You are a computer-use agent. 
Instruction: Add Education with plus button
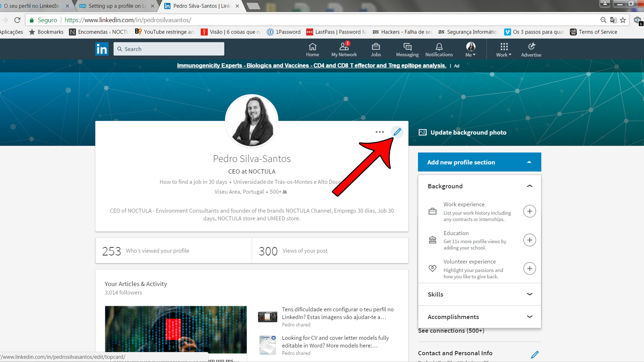tap(529, 240)
